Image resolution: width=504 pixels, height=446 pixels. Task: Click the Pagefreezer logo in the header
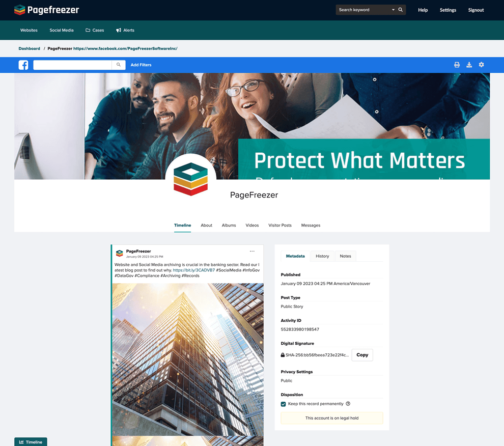[47, 10]
